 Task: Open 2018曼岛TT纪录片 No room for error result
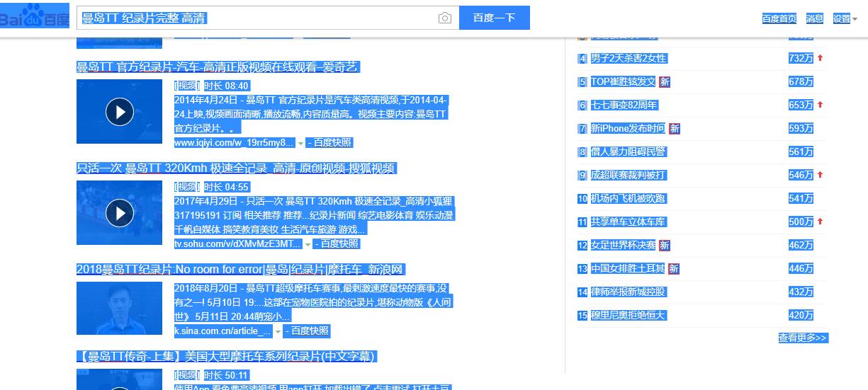[241, 270]
